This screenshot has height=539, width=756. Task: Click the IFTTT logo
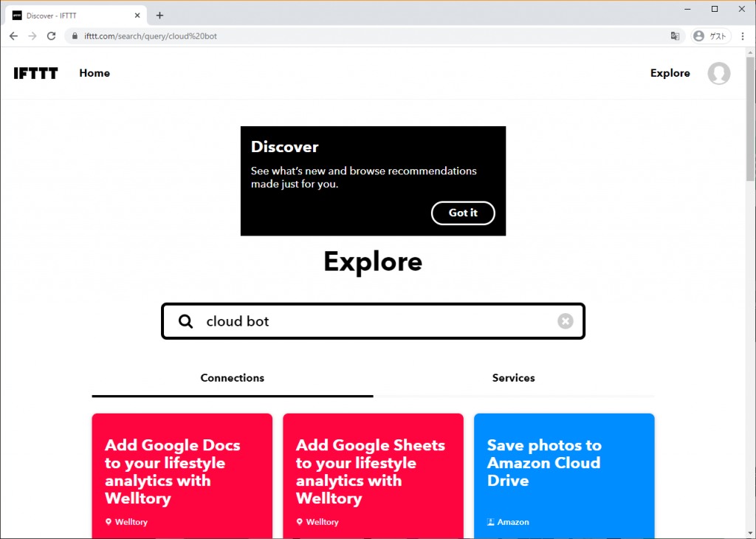[x=35, y=73]
